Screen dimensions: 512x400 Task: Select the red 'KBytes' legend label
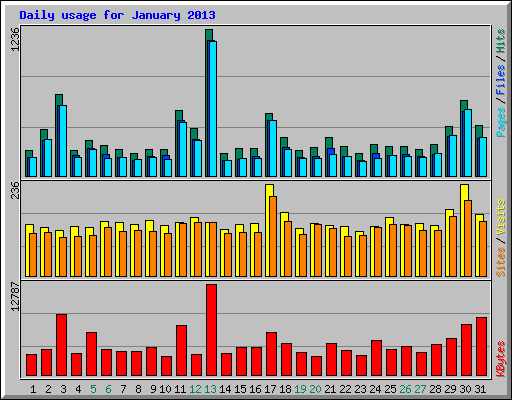tap(500, 359)
